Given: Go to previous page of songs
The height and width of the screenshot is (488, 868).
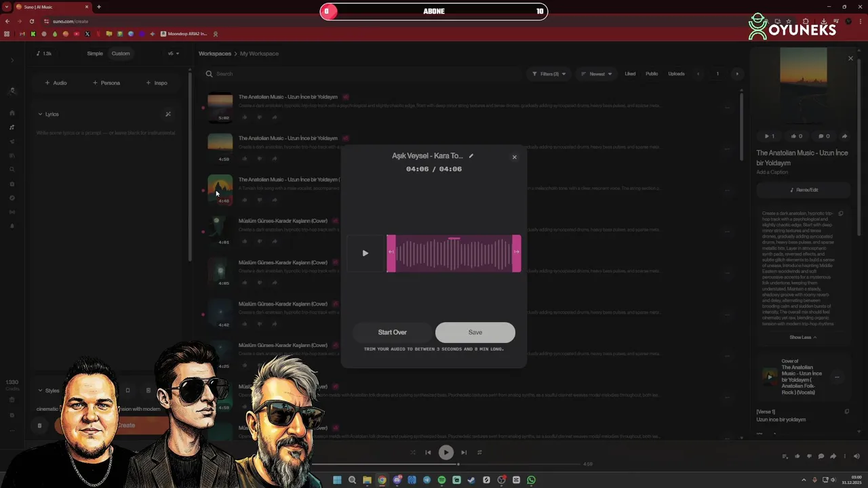Looking at the screenshot, I should [698, 74].
